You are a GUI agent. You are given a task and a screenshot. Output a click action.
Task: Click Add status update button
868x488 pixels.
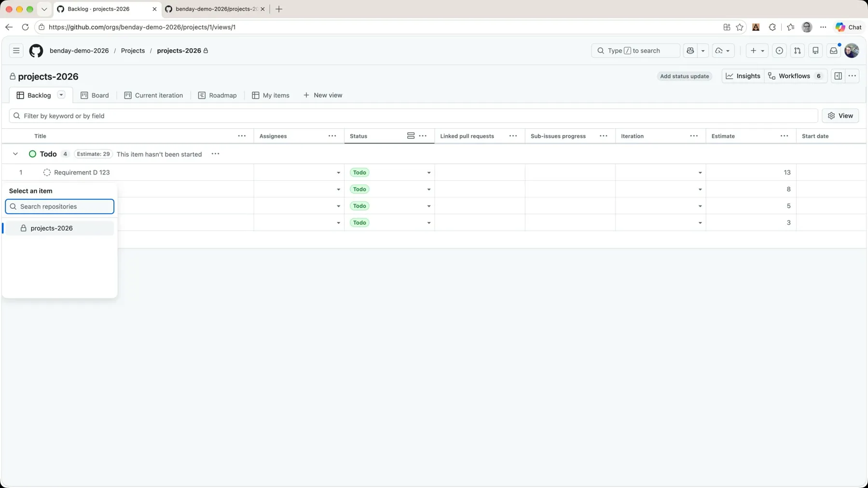(684, 76)
